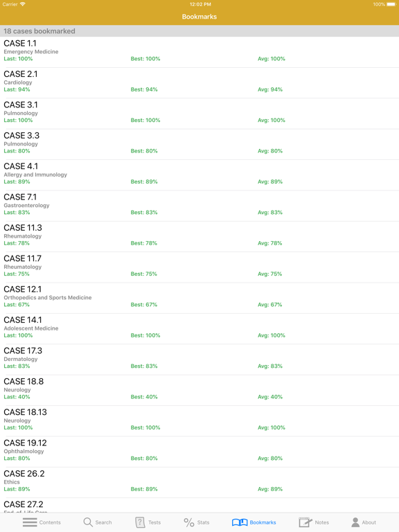Image resolution: width=399 pixels, height=532 pixels.
Task: Open CASE 2.1 Cardiology bookmark
Action: 199,83
